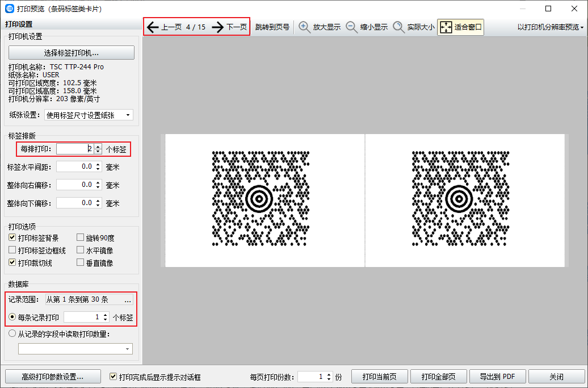Click 选择标签打印机 button
This screenshot has width=588, height=388.
[72, 52]
